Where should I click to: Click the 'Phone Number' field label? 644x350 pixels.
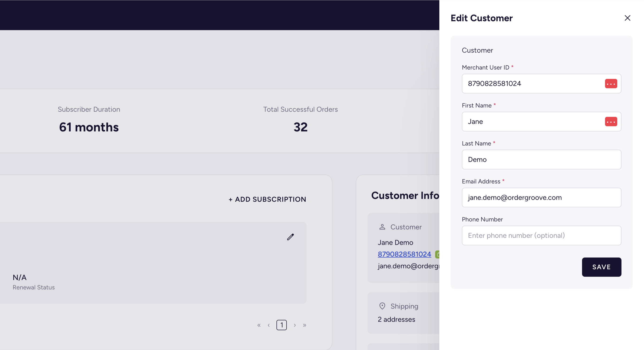[x=482, y=219]
